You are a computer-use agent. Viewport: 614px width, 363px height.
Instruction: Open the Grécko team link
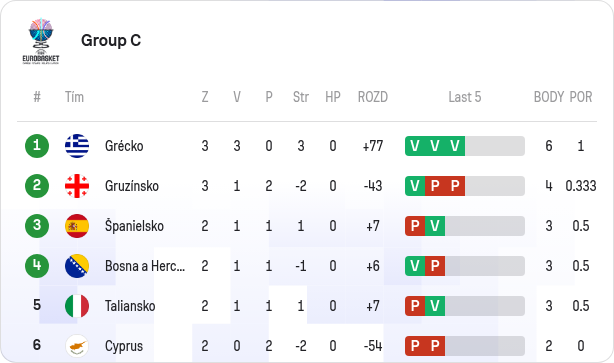124,146
